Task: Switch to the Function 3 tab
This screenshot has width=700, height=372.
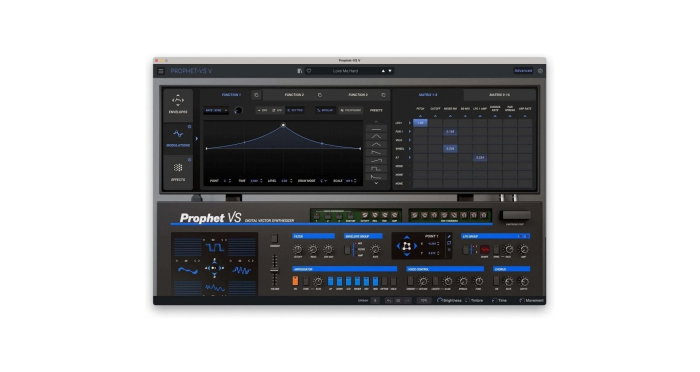Action: tap(358, 95)
